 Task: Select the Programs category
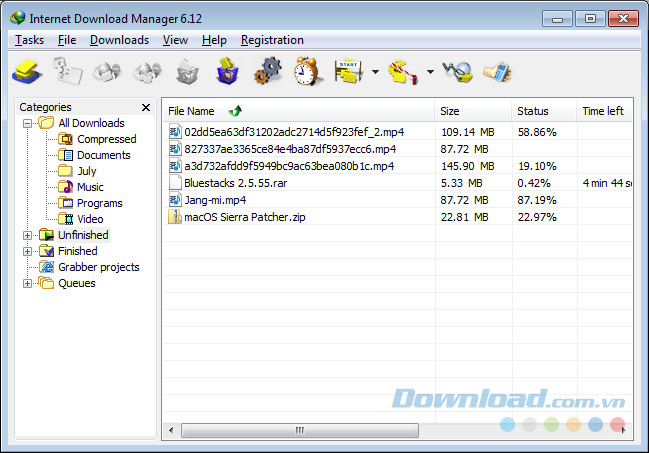tap(100, 203)
